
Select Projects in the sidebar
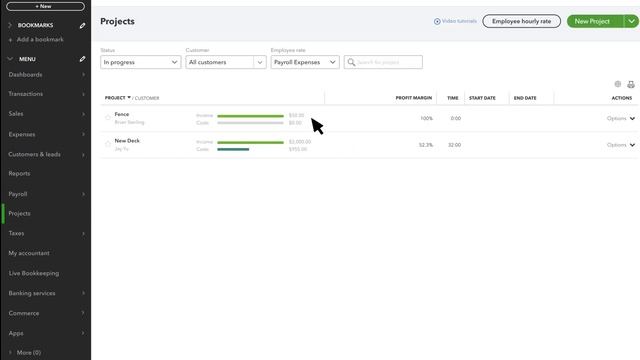point(19,213)
